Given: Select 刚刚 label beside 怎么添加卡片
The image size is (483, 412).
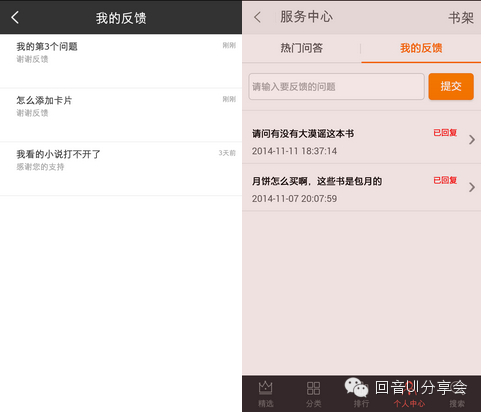Looking at the screenshot, I should [x=229, y=99].
